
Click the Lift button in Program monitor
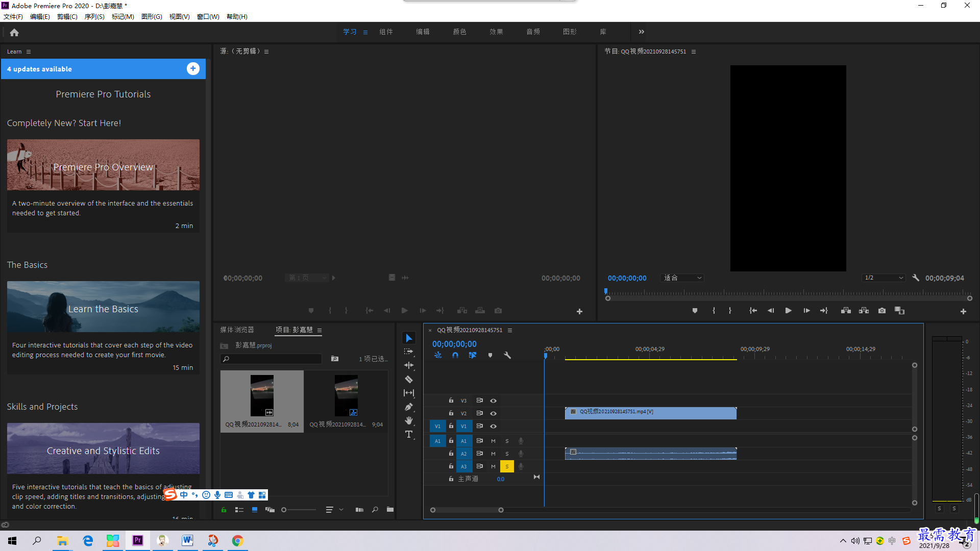point(846,311)
